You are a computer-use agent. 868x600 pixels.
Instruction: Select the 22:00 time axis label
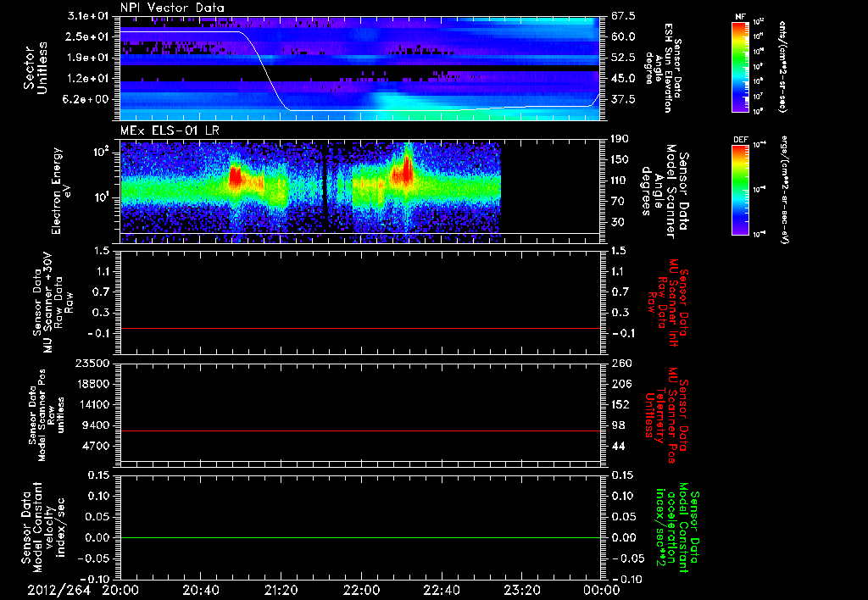point(361,591)
